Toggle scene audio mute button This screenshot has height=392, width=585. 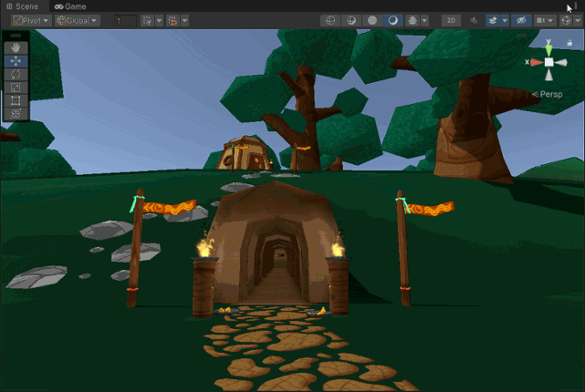[x=473, y=20]
